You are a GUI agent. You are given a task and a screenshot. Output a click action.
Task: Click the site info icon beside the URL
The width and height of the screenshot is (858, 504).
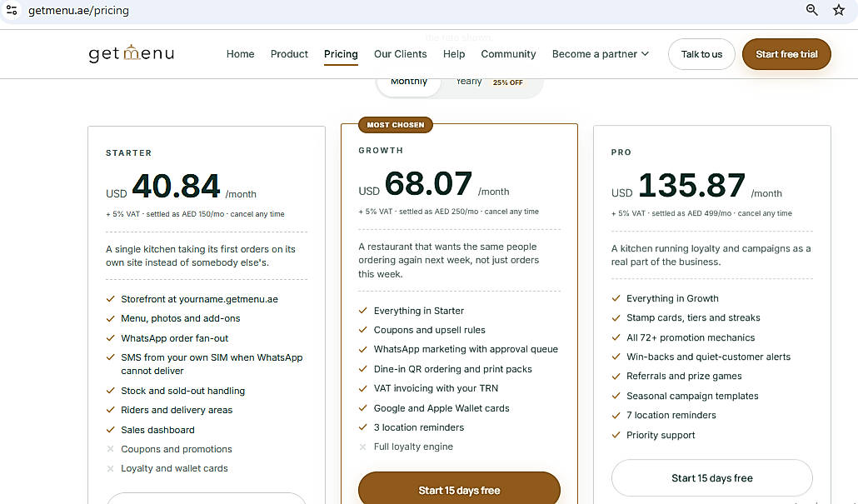pos(12,10)
